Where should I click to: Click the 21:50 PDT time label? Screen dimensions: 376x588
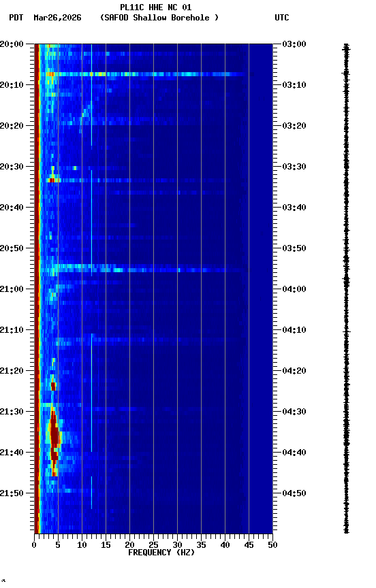pyautogui.click(x=12, y=493)
